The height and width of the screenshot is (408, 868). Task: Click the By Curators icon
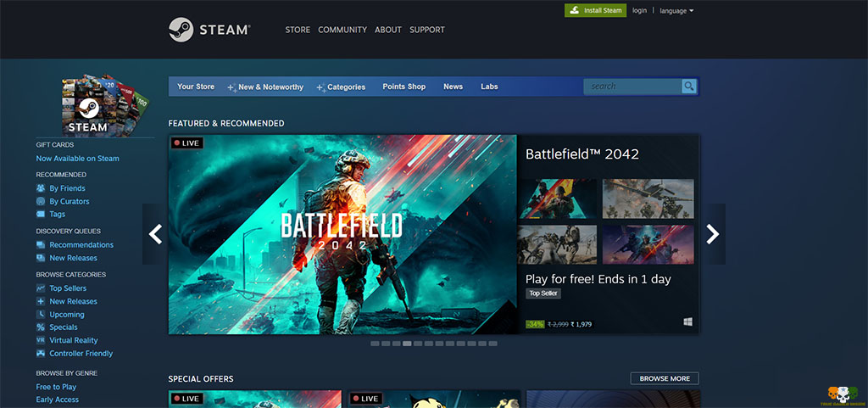[41, 202]
